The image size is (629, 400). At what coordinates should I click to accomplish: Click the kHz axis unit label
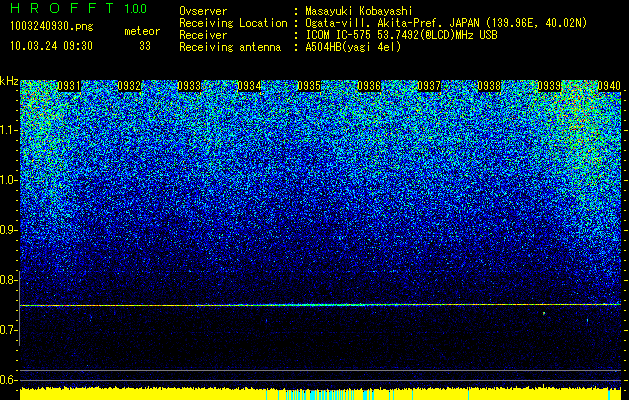9,82
